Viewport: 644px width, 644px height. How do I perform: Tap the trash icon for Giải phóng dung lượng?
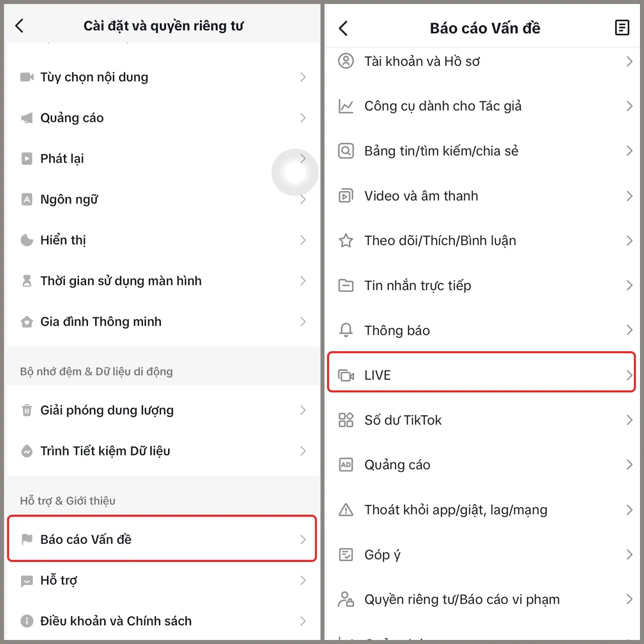(x=27, y=410)
